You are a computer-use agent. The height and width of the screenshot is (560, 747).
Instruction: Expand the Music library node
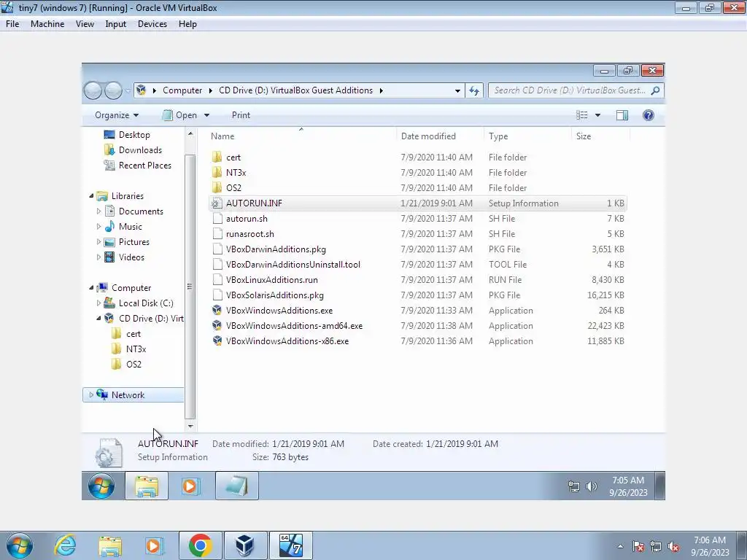click(x=98, y=226)
